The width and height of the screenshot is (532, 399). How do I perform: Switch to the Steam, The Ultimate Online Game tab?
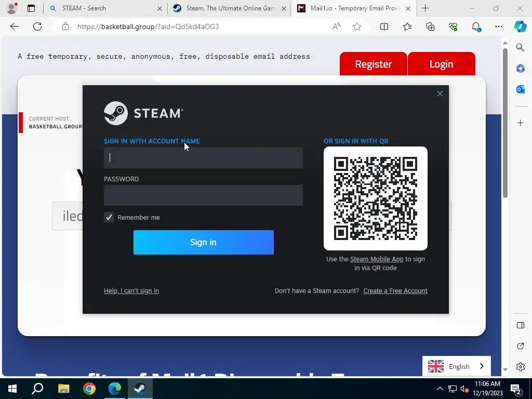tap(230, 8)
